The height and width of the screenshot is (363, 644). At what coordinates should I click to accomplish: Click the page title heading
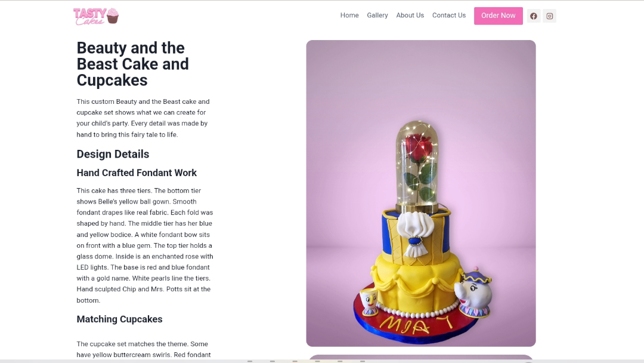tap(132, 64)
